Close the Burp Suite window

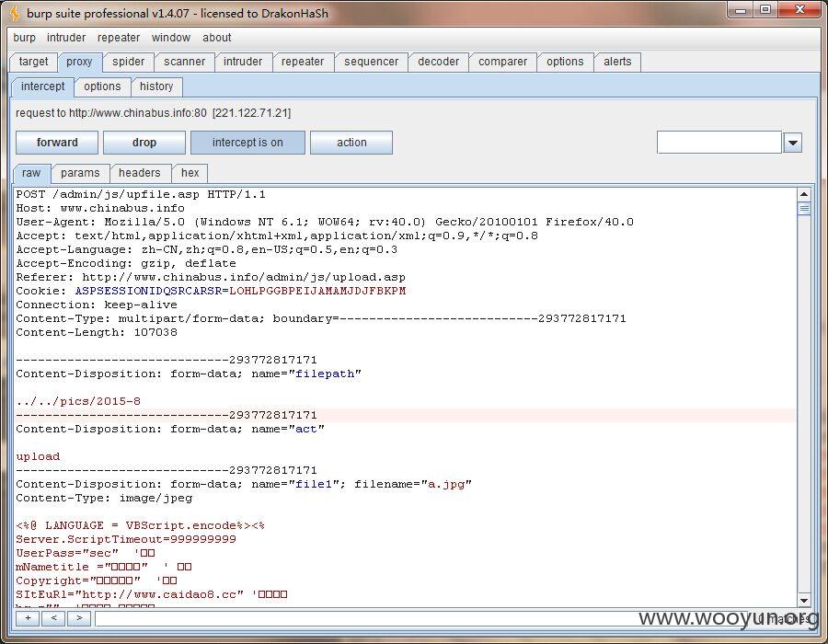point(800,10)
